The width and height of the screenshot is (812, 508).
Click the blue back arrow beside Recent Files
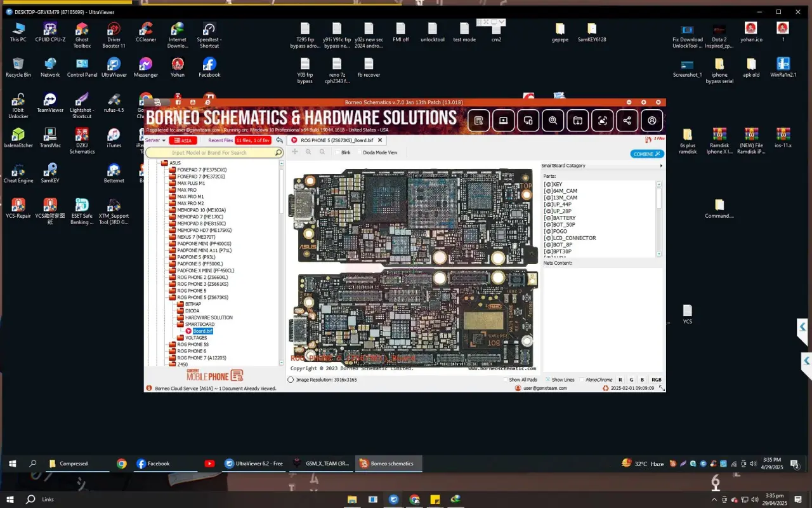coord(279,140)
